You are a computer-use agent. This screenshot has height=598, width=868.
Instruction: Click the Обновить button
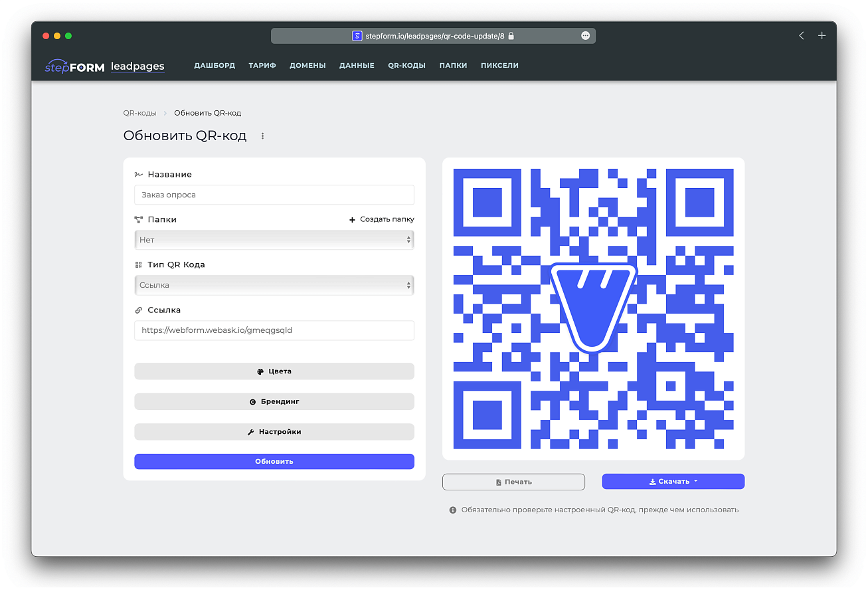(274, 461)
